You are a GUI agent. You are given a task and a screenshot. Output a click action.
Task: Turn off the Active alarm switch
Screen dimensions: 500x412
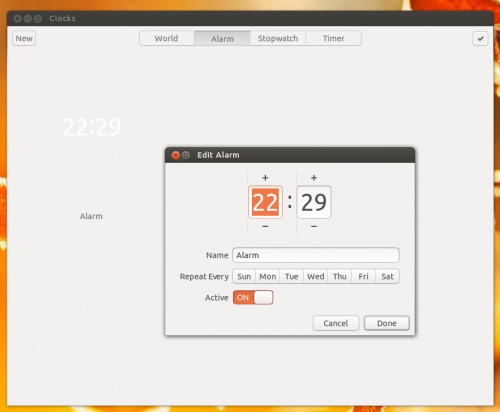click(253, 297)
